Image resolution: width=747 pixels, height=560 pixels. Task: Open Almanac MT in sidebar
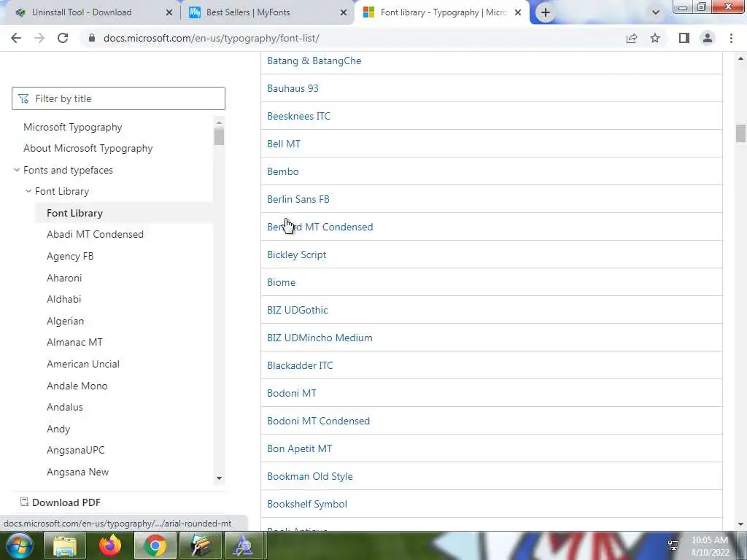pos(75,342)
